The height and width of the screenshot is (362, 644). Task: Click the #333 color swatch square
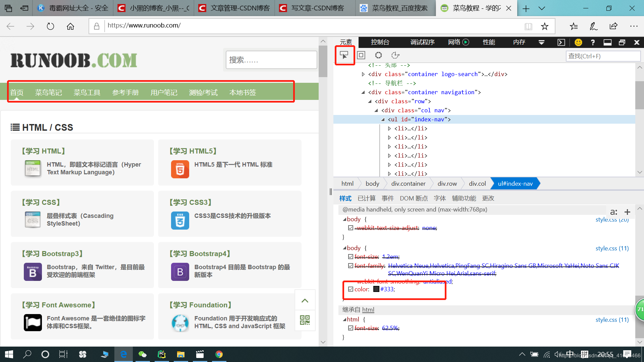click(376, 289)
